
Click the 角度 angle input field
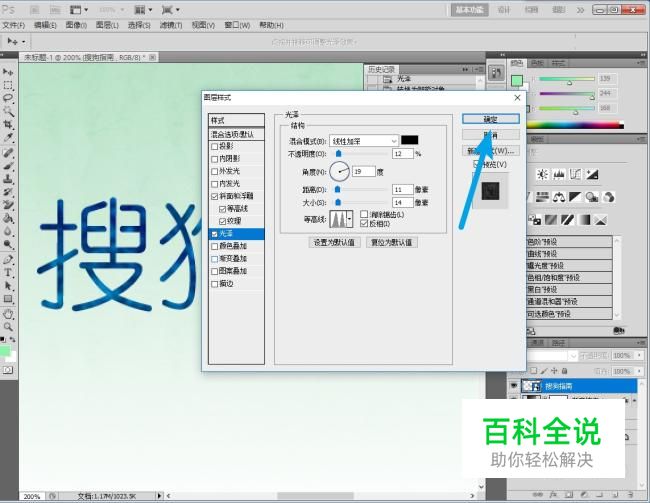pos(364,171)
